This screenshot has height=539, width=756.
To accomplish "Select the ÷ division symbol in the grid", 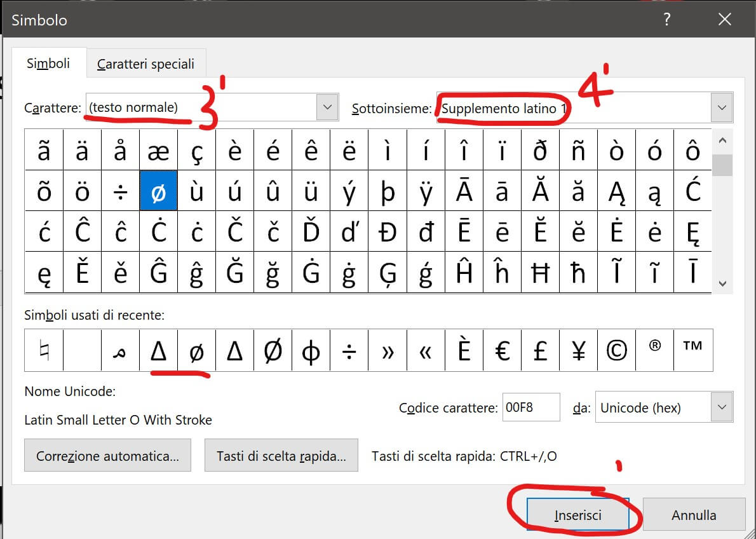I will (120, 191).
